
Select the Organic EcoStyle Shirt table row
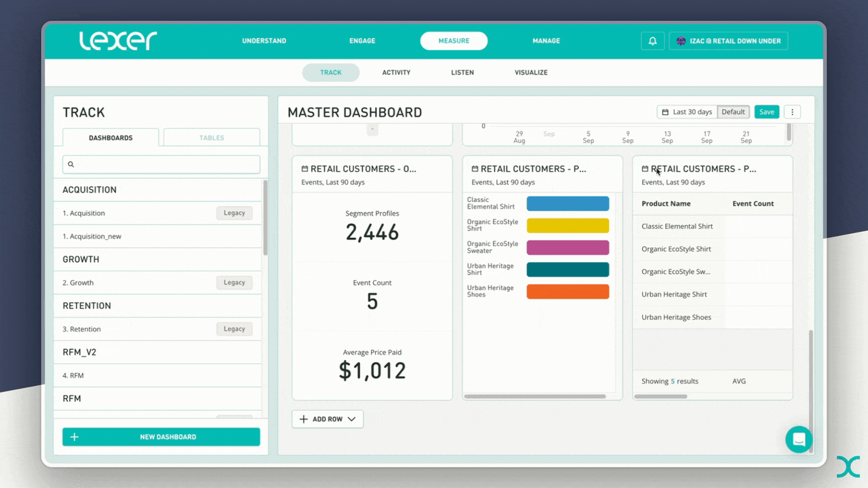[x=712, y=249]
